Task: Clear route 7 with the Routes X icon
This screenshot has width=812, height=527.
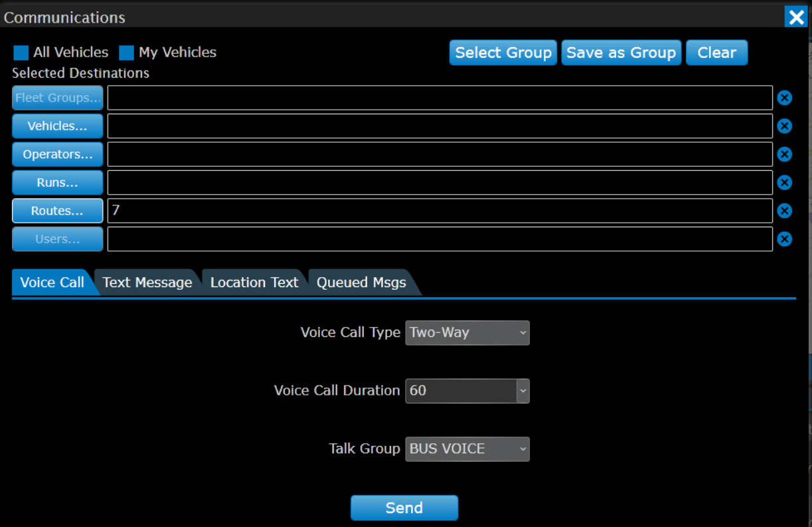Action: tap(784, 211)
